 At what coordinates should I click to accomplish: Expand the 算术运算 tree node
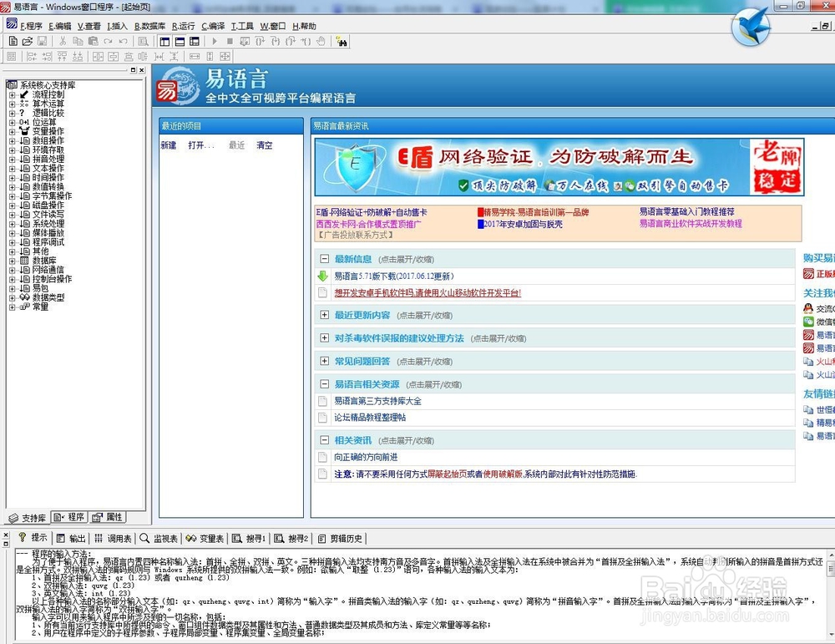click(x=12, y=104)
